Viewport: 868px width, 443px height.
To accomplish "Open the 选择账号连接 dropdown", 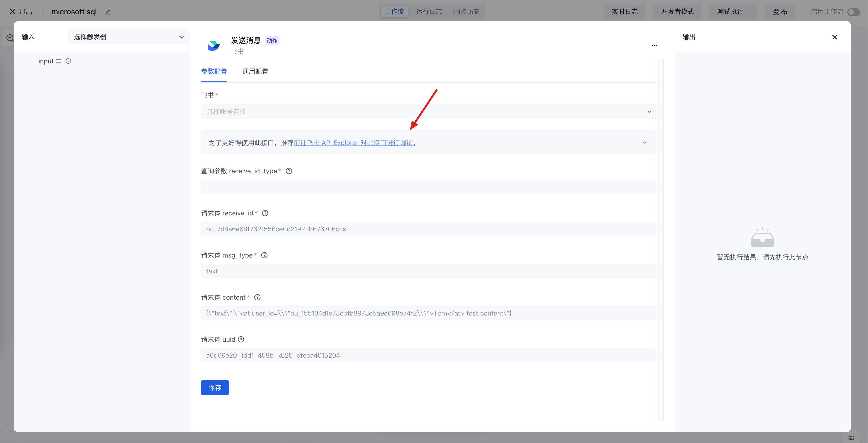I will [x=428, y=112].
